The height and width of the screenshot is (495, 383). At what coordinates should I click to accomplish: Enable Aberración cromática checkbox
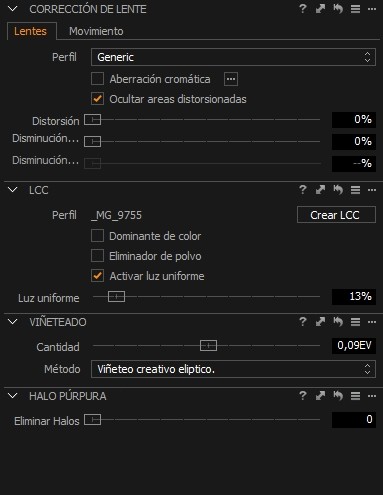tap(97, 79)
